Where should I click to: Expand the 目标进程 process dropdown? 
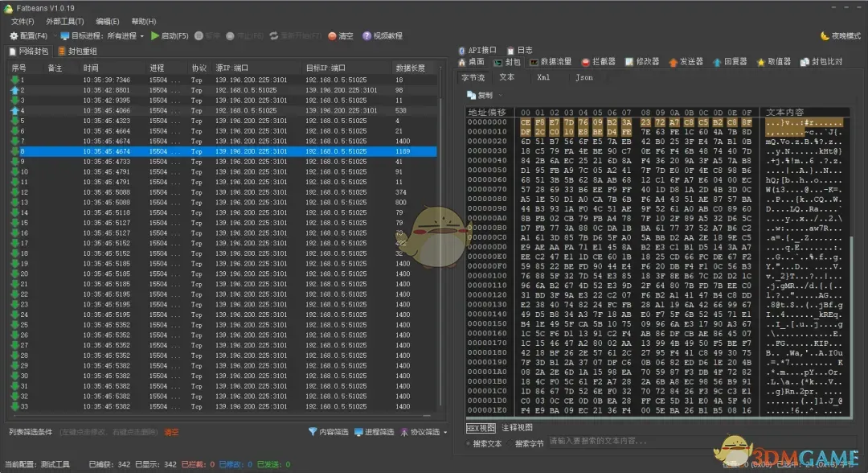pos(142,36)
